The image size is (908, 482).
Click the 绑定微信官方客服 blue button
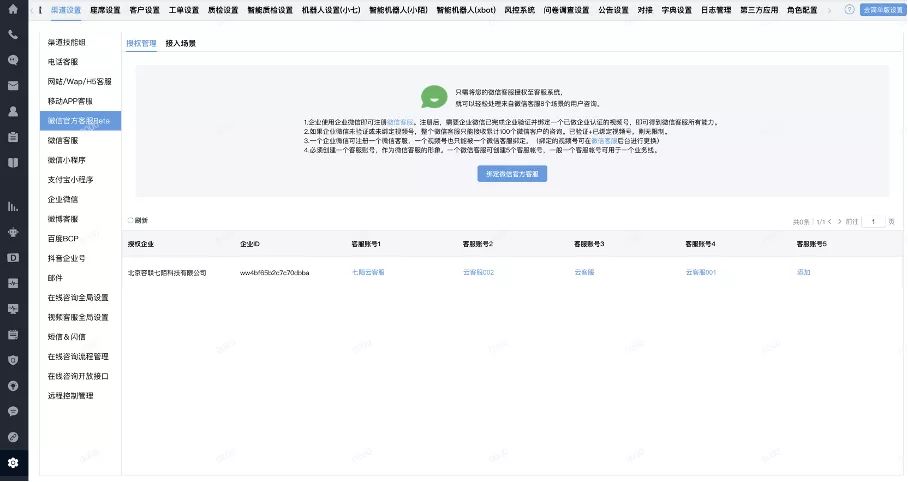click(512, 174)
